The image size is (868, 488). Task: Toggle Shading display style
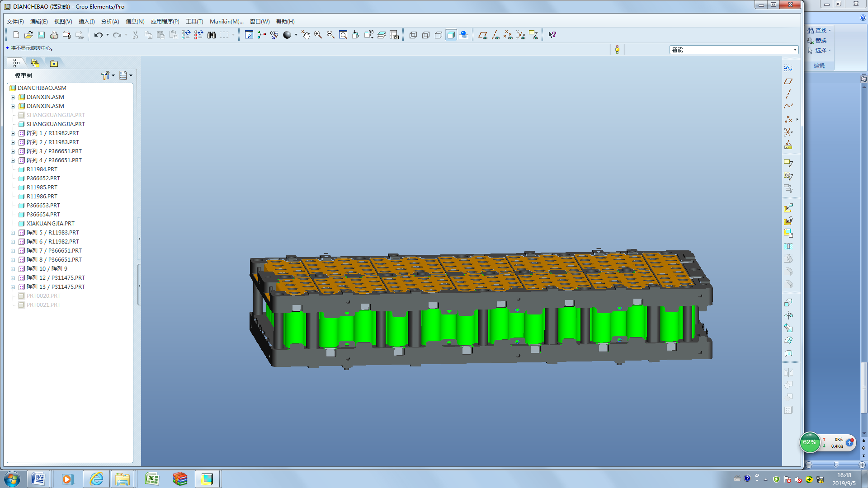pyautogui.click(x=451, y=35)
